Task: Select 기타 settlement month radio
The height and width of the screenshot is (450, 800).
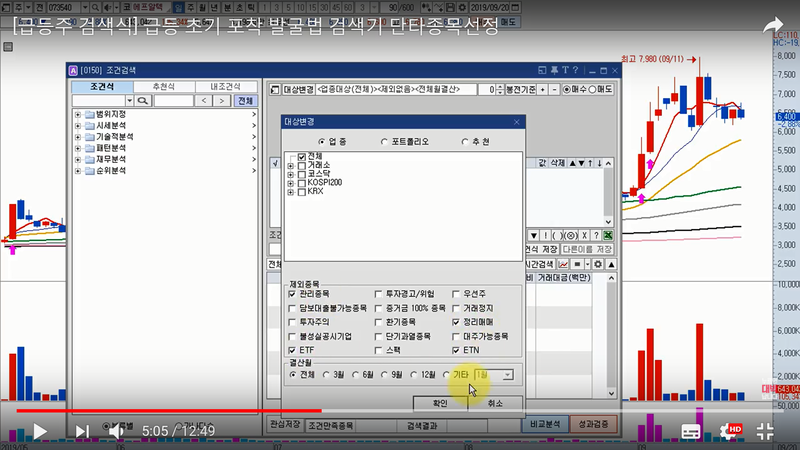Action: [x=446, y=375]
